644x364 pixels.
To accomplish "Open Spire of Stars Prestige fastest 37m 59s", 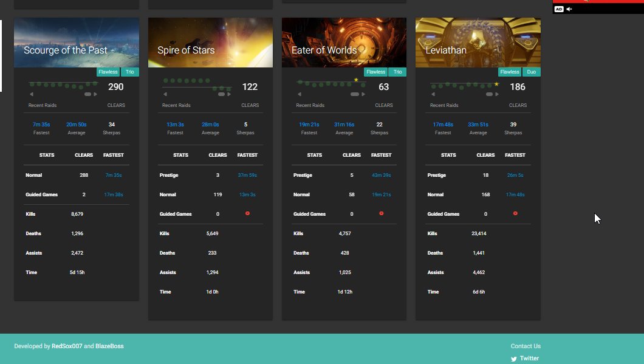I will (247, 175).
